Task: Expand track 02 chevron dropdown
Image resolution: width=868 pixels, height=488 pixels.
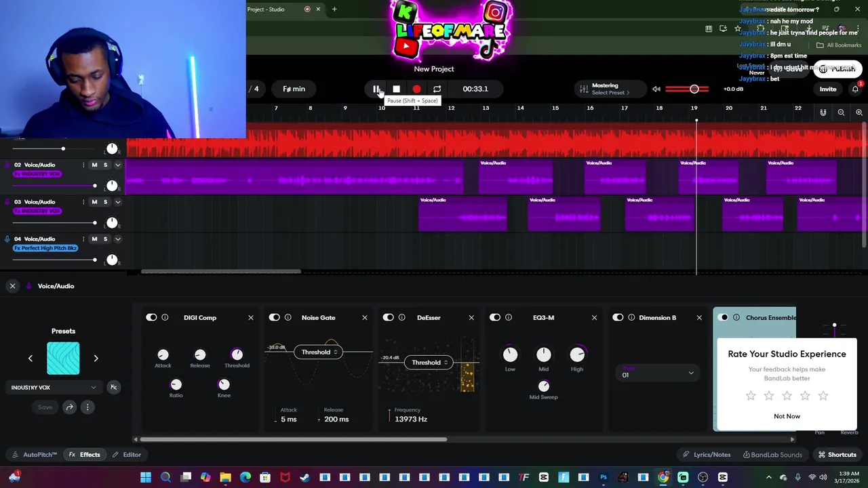Action: 117,165
